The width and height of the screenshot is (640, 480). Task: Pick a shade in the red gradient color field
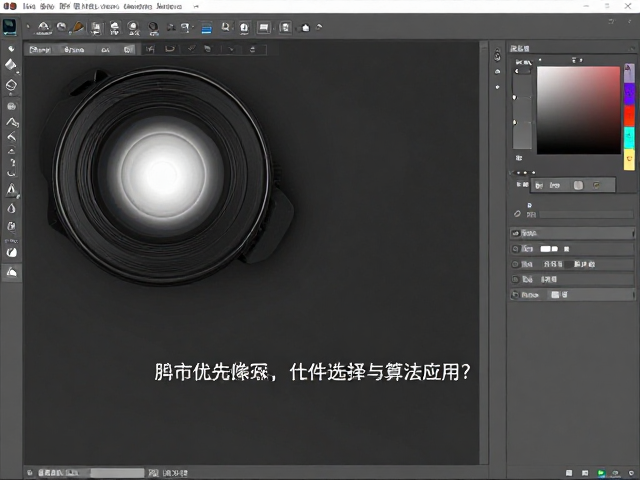(578, 110)
